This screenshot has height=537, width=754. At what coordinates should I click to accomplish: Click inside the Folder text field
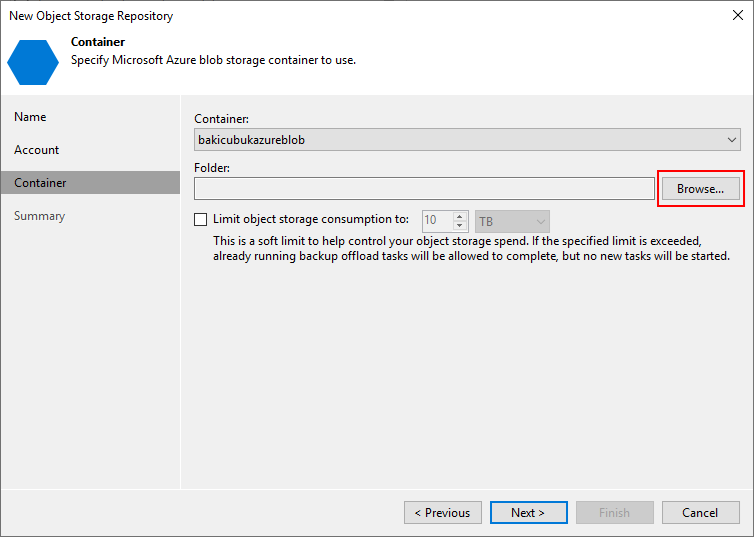424,188
